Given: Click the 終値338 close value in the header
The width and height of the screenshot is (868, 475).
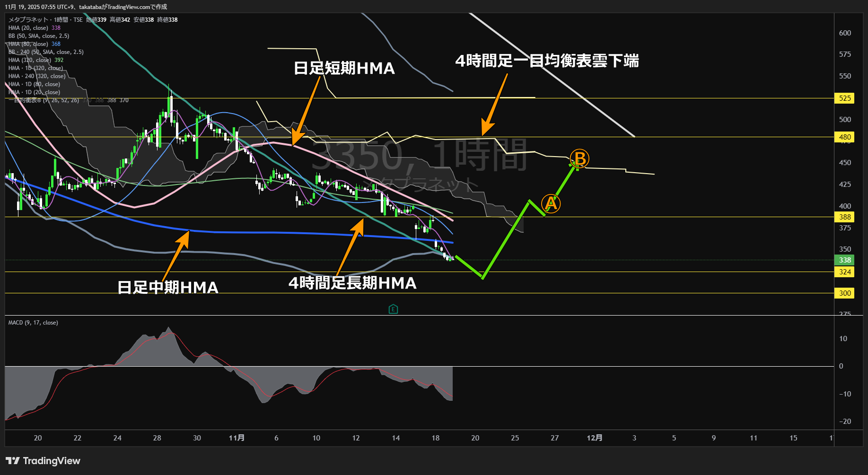Looking at the screenshot, I should tap(167, 20).
